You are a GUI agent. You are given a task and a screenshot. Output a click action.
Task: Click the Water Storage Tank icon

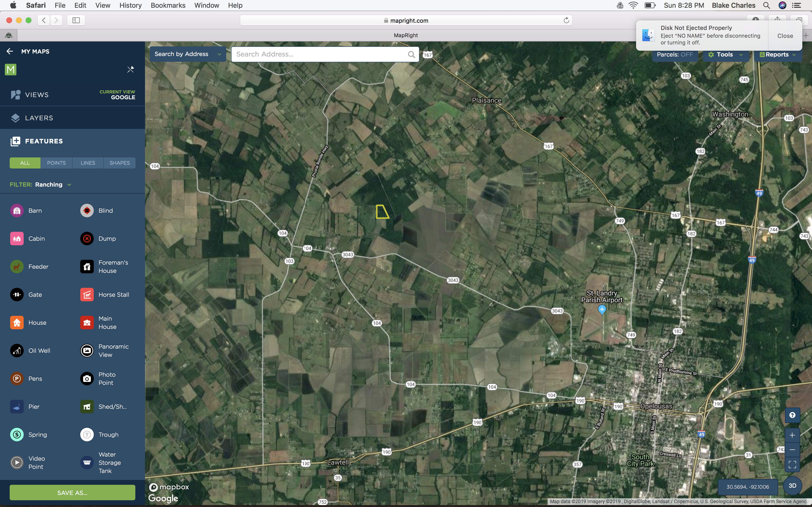point(87,463)
